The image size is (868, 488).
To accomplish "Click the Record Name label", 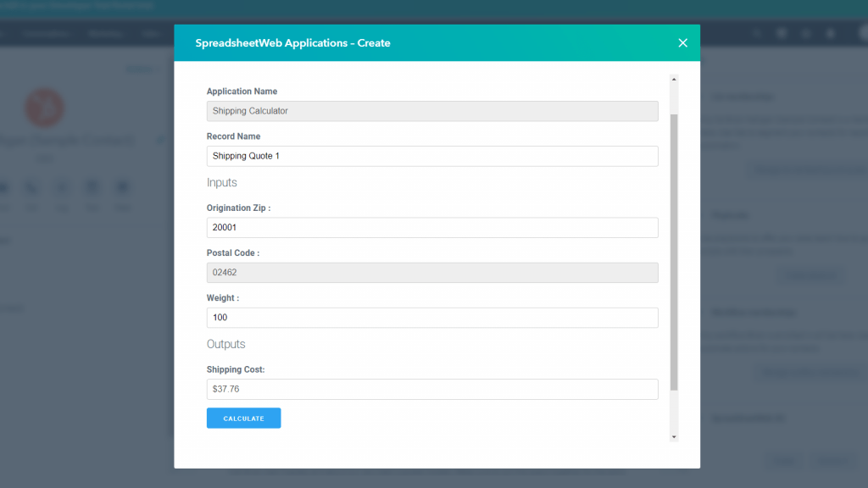I will coord(234,136).
